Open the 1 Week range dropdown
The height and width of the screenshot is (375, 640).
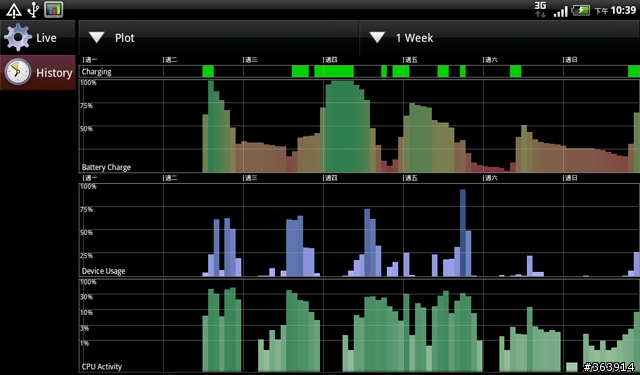pyautogui.click(x=499, y=38)
